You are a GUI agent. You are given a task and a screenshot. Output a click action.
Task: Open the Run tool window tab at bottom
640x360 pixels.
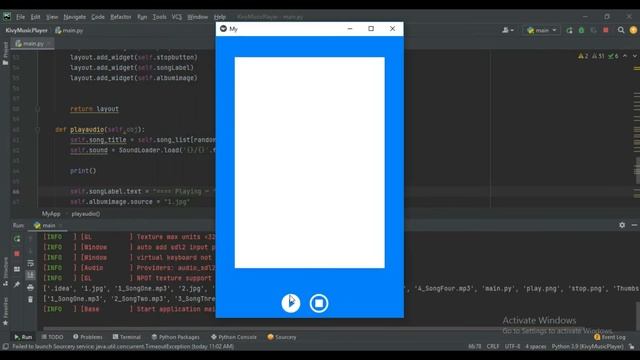[x=23, y=337]
